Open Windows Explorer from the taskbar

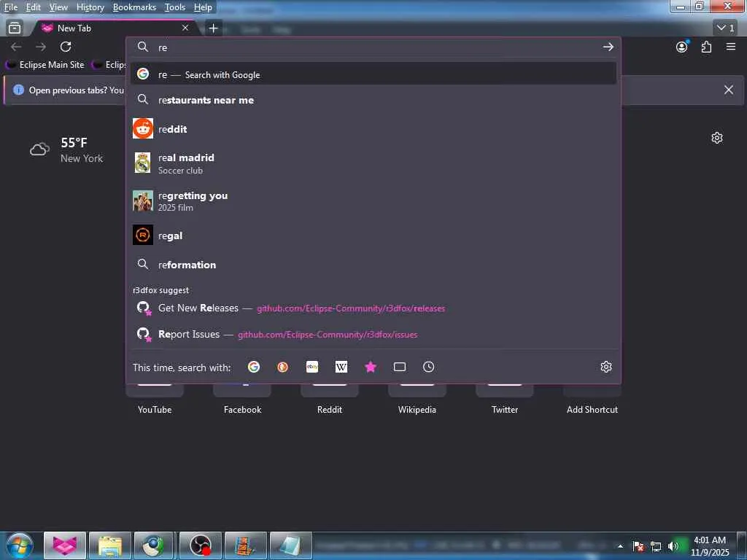pos(110,545)
